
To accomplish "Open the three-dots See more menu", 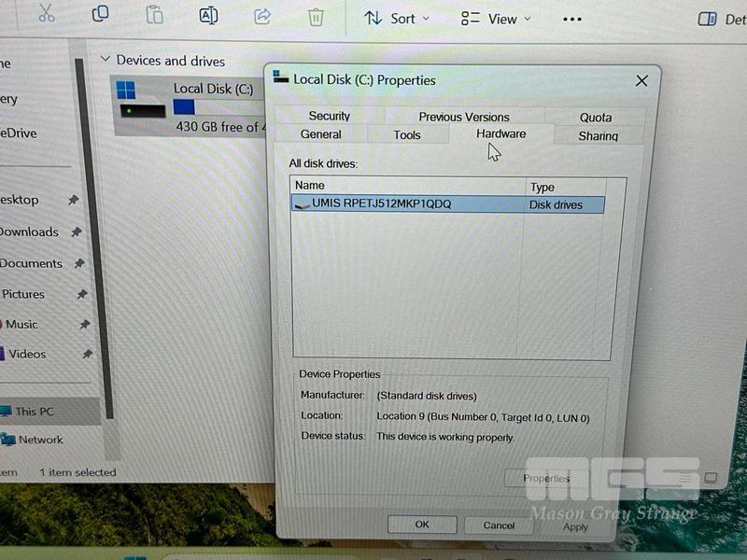I will pyautogui.click(x=572, y=19).
